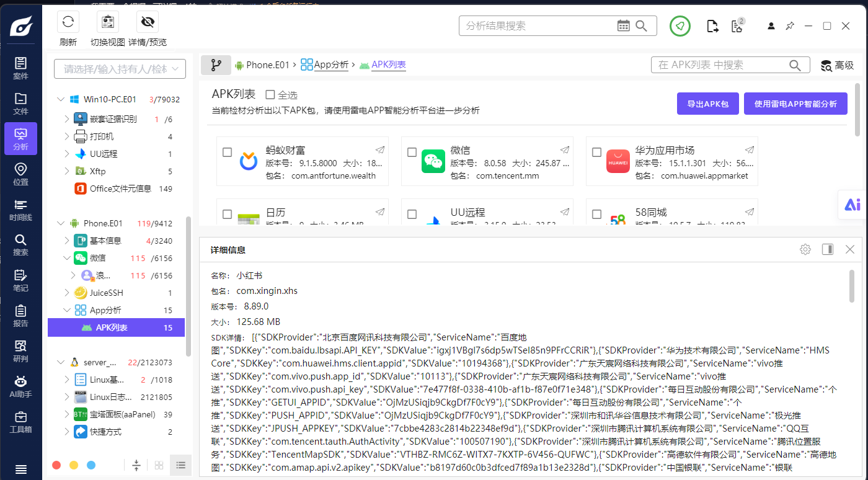
Task: Select the 华为应用市场 checkbox
Action: tap(597, 152)
